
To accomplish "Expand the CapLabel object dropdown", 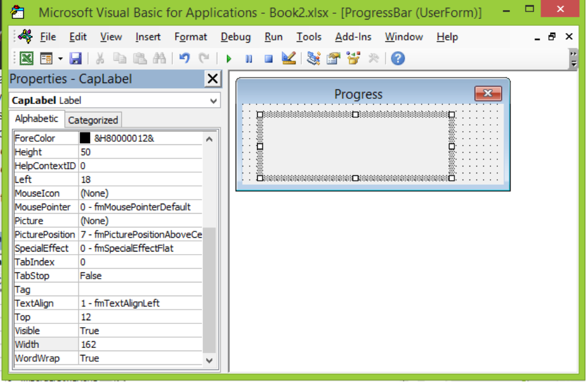I will coord(214,101).
